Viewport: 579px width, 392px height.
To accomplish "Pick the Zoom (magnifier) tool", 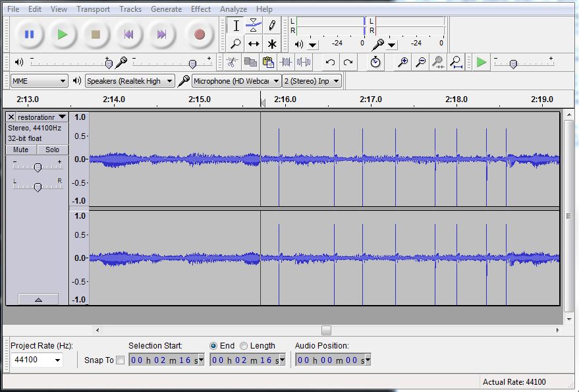I will click(236, 44).
